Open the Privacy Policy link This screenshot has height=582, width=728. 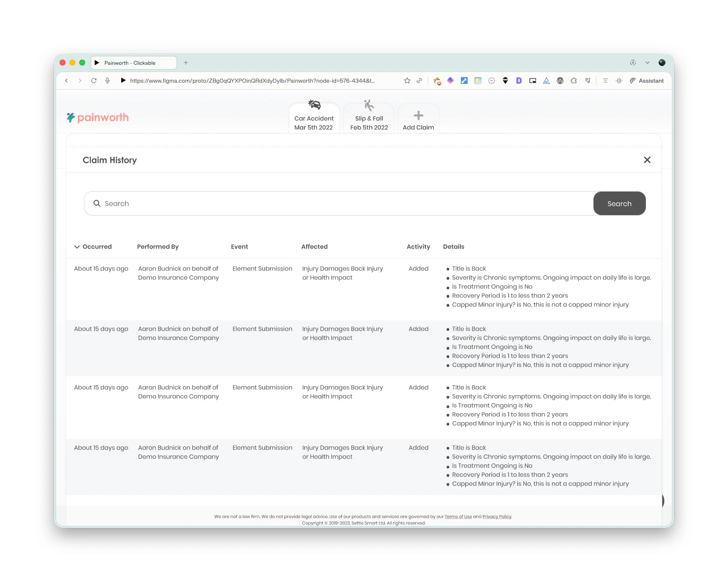[x=497, y=516]
